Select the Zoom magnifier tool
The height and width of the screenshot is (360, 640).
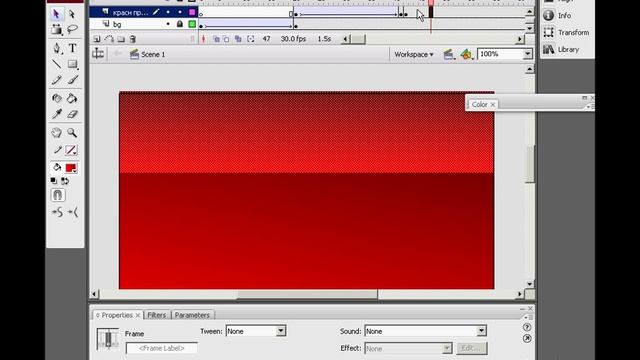[72, 132]
